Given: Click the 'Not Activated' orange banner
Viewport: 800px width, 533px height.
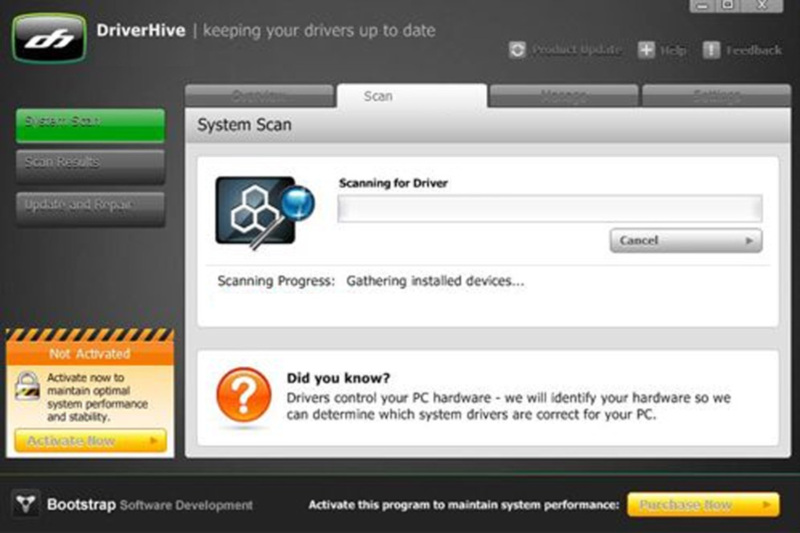Looking at the screenshot, I should (90, 353).
